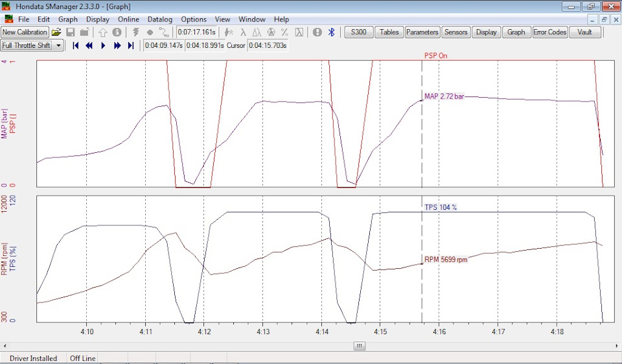Click the datalog path nodes icon

[x=164, y=32]
